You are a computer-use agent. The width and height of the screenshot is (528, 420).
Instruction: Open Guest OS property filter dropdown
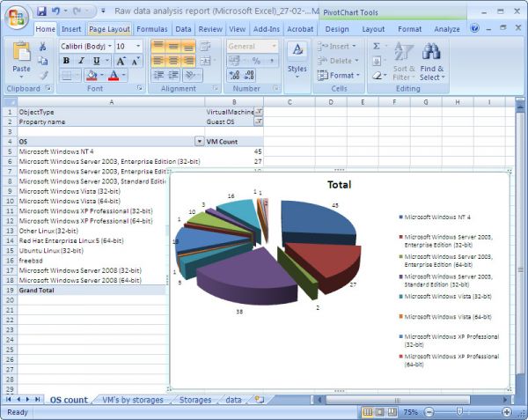[258, 122]
